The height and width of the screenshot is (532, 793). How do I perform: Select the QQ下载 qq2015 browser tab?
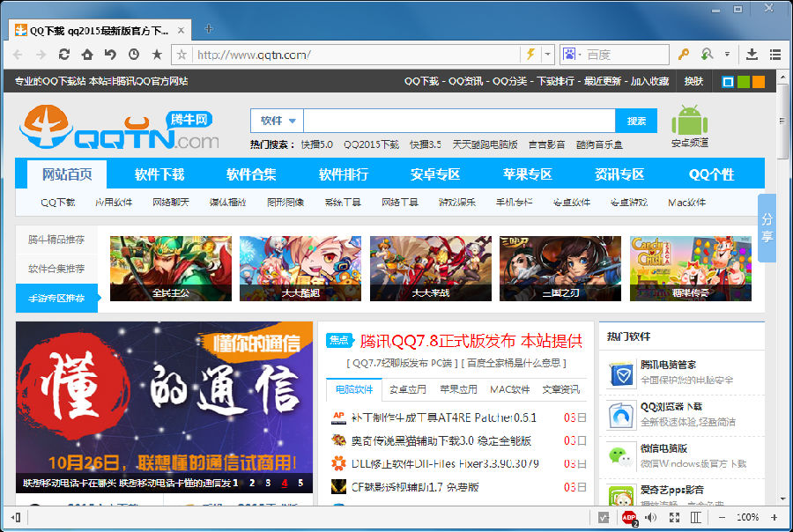[100, 30]
